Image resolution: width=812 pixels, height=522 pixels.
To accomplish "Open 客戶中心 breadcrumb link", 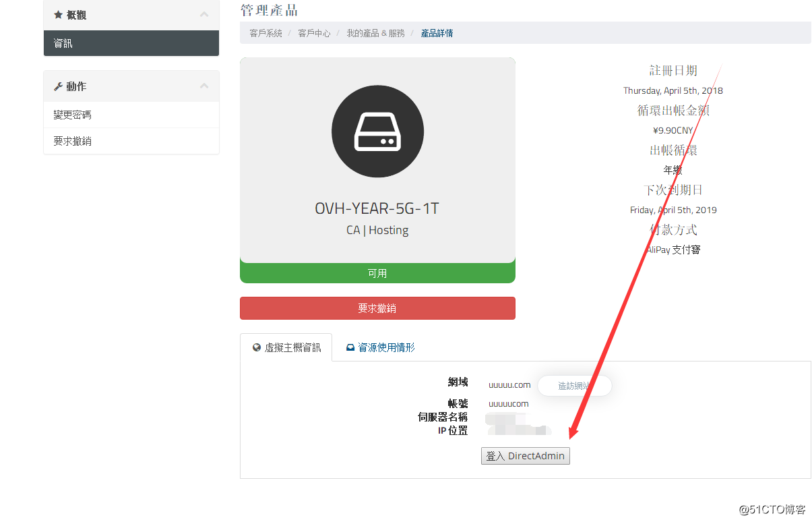I will coord(314,33).
